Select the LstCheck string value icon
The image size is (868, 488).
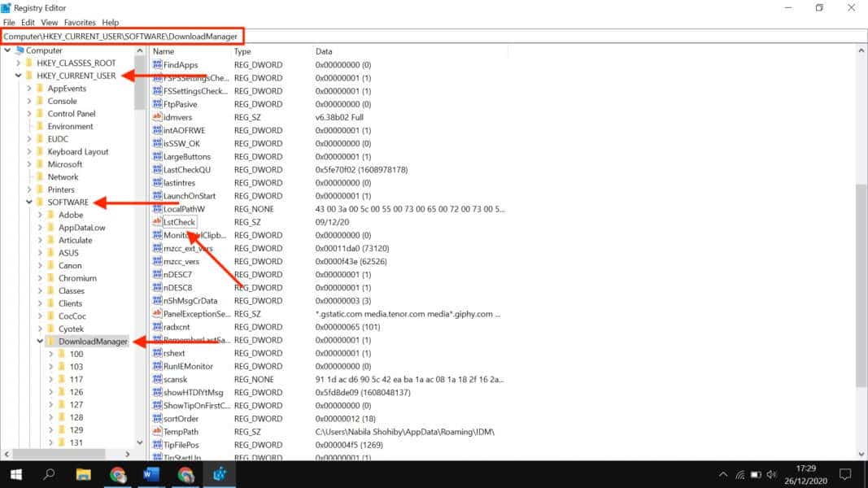[157, 222]
